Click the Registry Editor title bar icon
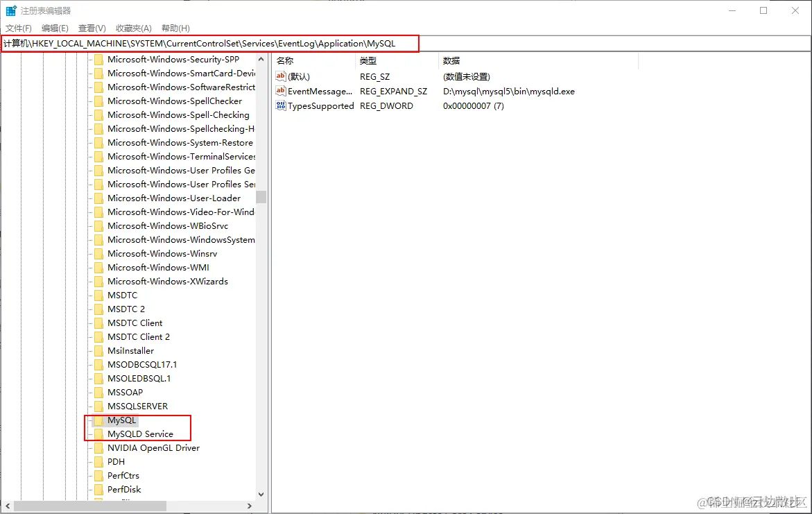812x514 pixels. tap(11, 10)
